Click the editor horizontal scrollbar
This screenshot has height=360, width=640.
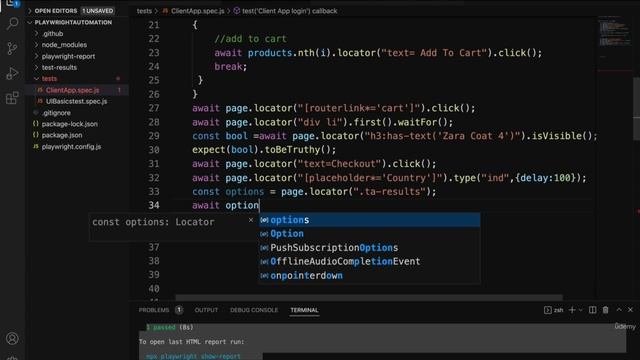(x=369, y=298)
